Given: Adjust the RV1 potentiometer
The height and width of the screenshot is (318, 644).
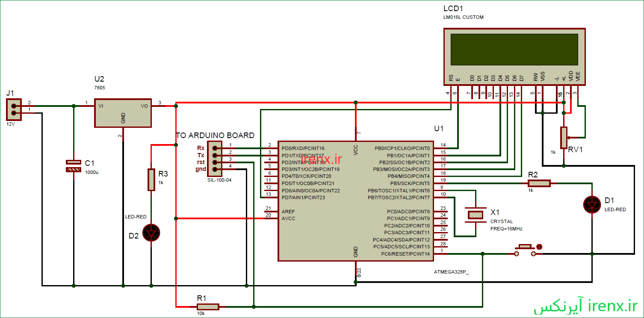Looking at the screenshot, I should coord(564,137).
